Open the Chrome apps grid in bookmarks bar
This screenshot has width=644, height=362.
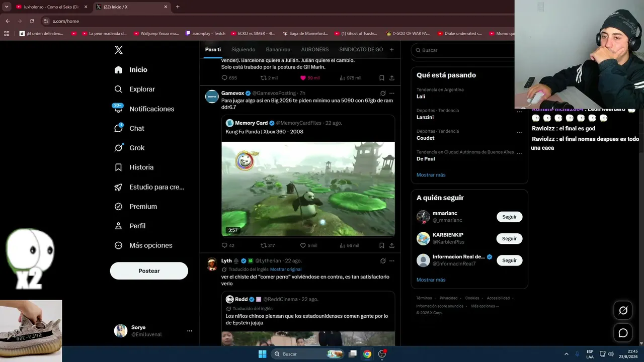click(7, 34)
